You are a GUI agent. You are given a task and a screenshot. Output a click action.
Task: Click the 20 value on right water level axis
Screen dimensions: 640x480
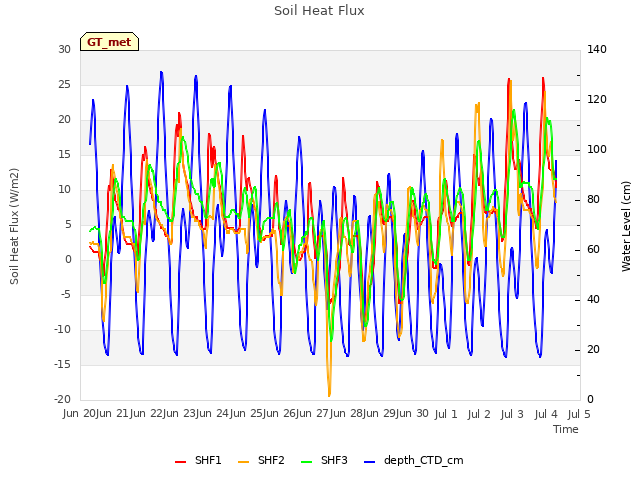(x=593, y=349)
